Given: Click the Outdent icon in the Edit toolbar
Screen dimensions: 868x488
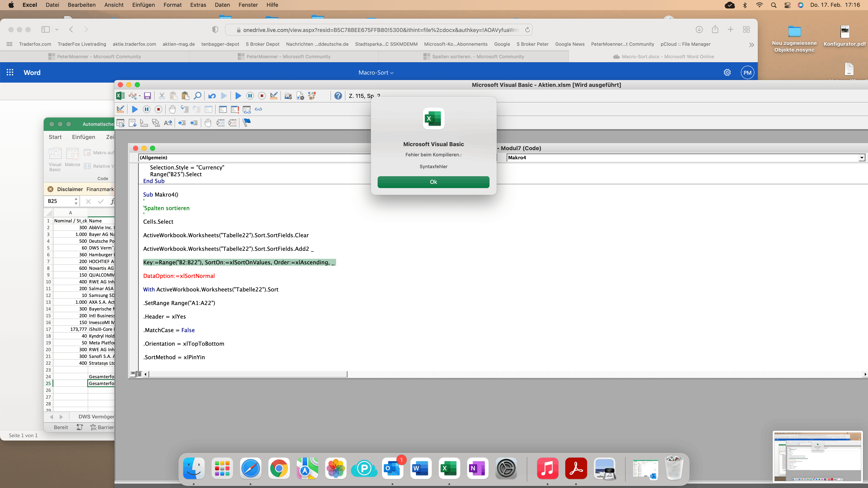Looking at the screenshot, I should click(x=194, y=123).
